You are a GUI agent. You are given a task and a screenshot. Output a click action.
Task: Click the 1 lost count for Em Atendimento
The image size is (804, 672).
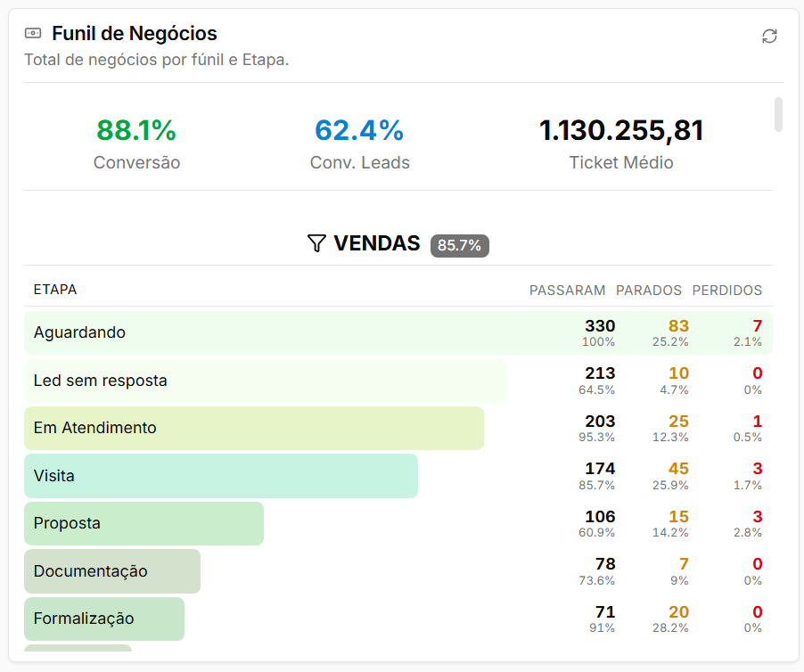pyautogui.click(x=758, y=422)
